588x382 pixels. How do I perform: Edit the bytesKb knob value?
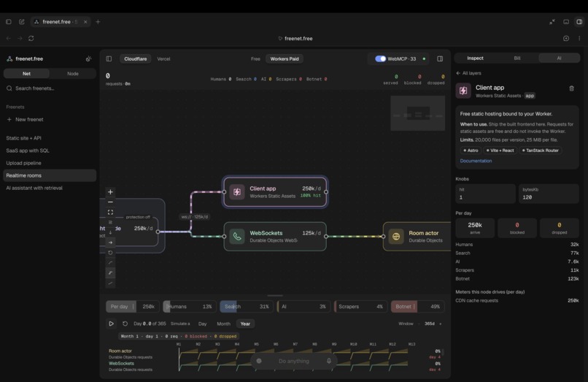click(x=549, y=194)
